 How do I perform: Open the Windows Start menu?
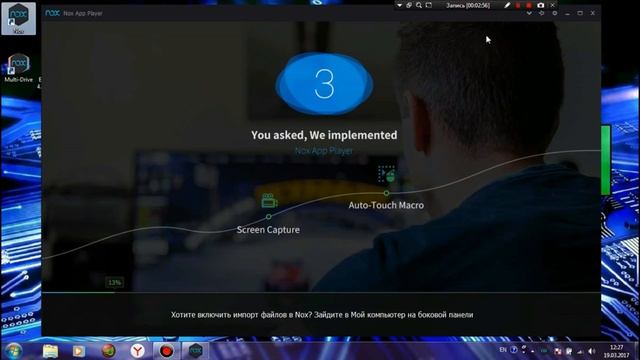point(13,351)
